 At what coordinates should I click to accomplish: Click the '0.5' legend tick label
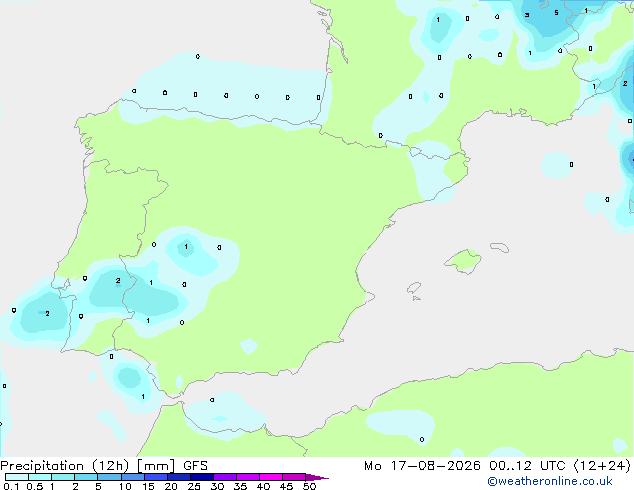[x=34, y=486]
